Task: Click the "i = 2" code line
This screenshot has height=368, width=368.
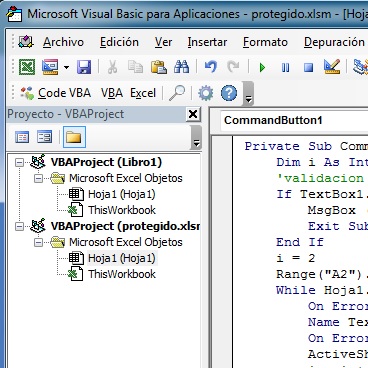Action: point(296,258)
